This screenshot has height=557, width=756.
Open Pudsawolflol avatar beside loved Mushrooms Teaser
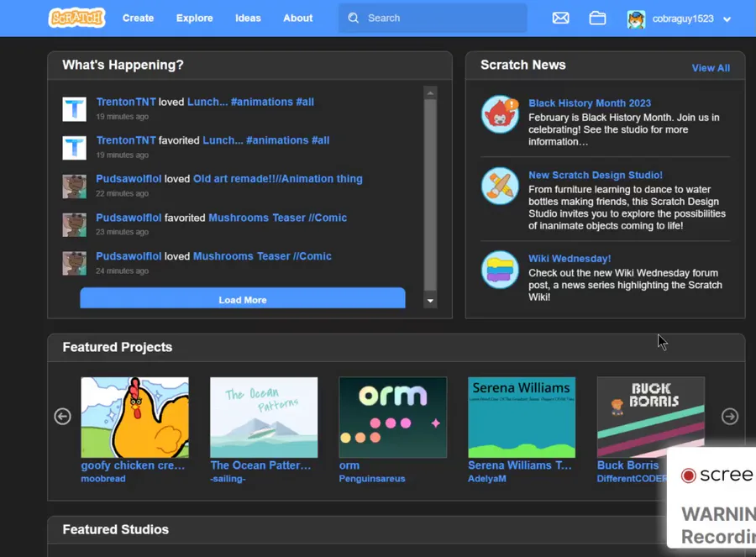(74, 263)
